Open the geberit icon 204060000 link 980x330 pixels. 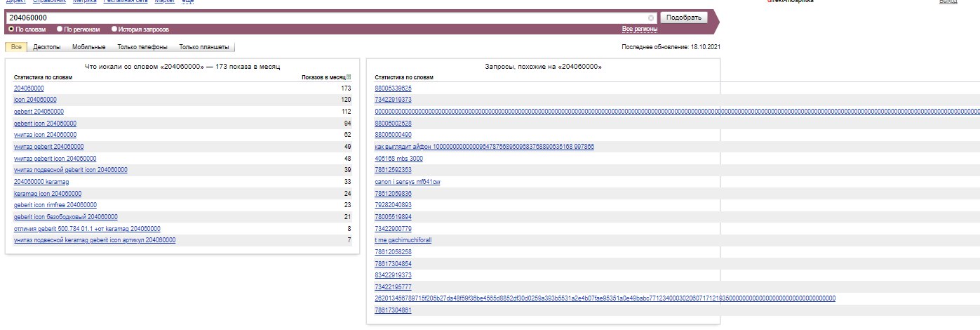pyautogui.click(x=45, y=124)
